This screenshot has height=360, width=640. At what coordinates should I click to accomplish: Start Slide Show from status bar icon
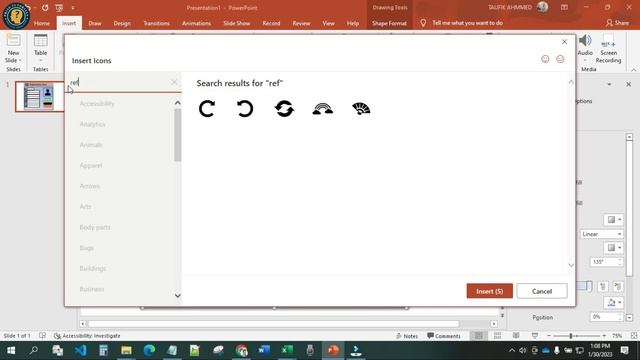click(535, 336)
